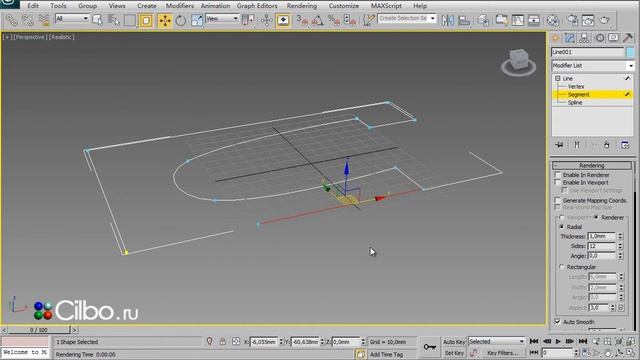Viewport: 640px width, 360px height.
Task: Select the Radial radio button
Action: coord(562,227)
